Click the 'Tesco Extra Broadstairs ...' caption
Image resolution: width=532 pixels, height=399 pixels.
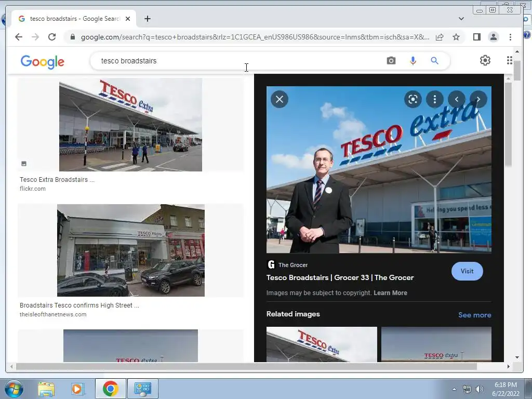click(x=57, y=179)
